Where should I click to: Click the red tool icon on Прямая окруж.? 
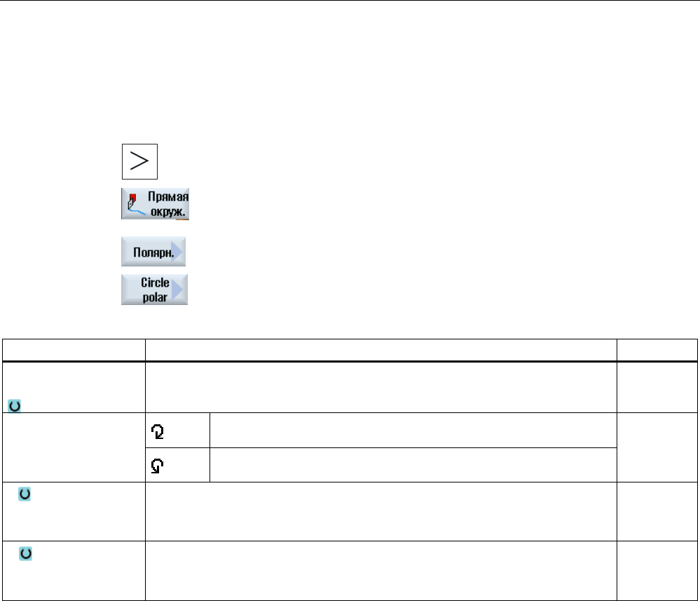132,198
